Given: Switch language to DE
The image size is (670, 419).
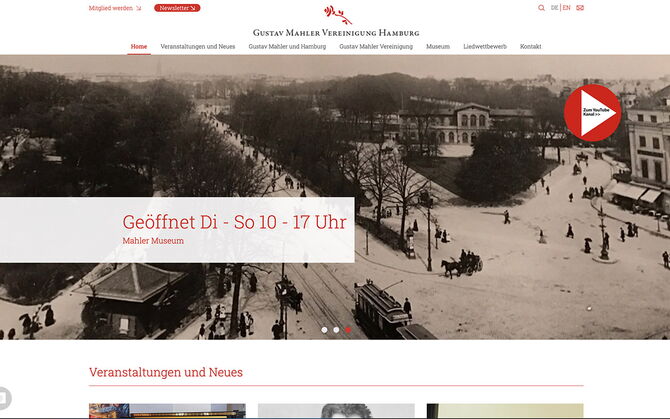Looking at the screenshot, I should (x=555, y=8).
